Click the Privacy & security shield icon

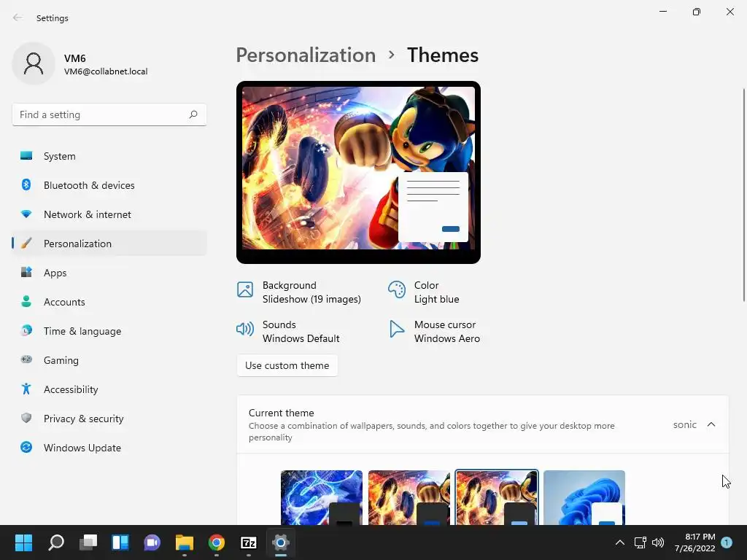(x=26, y=418)
